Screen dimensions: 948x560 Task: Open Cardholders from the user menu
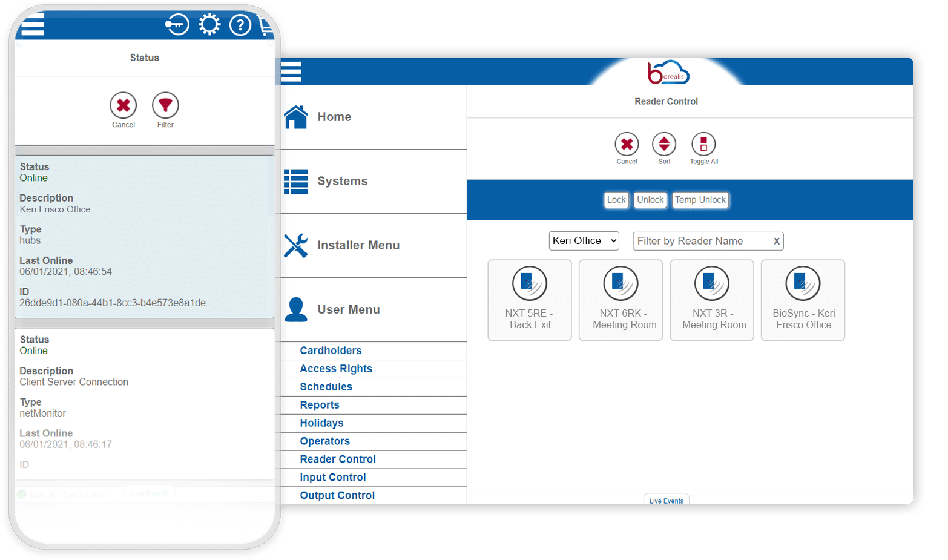tap(331, 351)
